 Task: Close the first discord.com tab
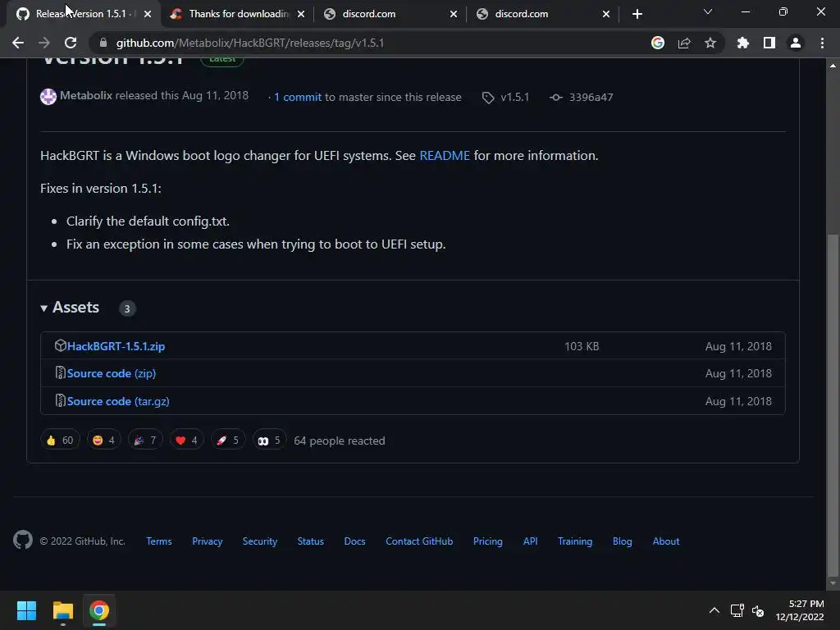click(454, 15)
